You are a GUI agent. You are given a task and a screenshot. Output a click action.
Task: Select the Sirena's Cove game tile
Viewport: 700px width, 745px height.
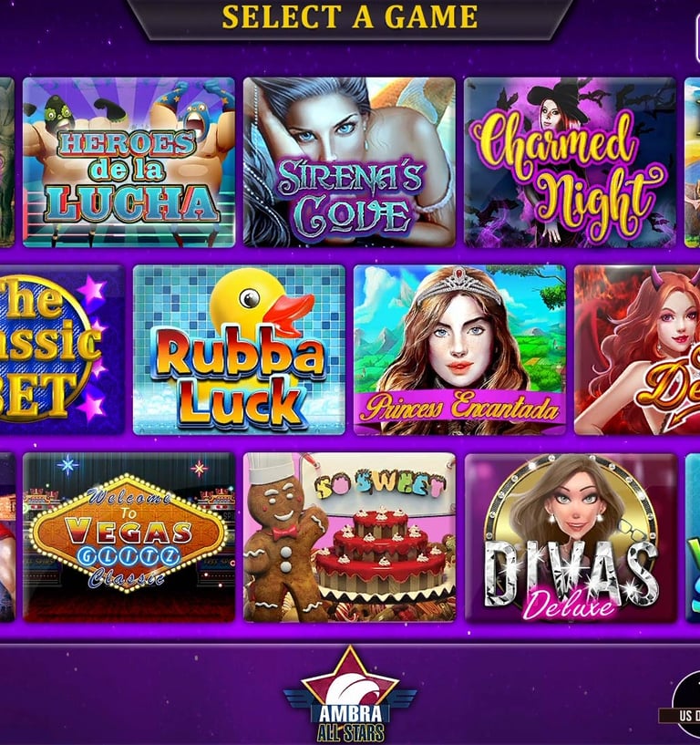pyautogui.click(x=349, y=162)
